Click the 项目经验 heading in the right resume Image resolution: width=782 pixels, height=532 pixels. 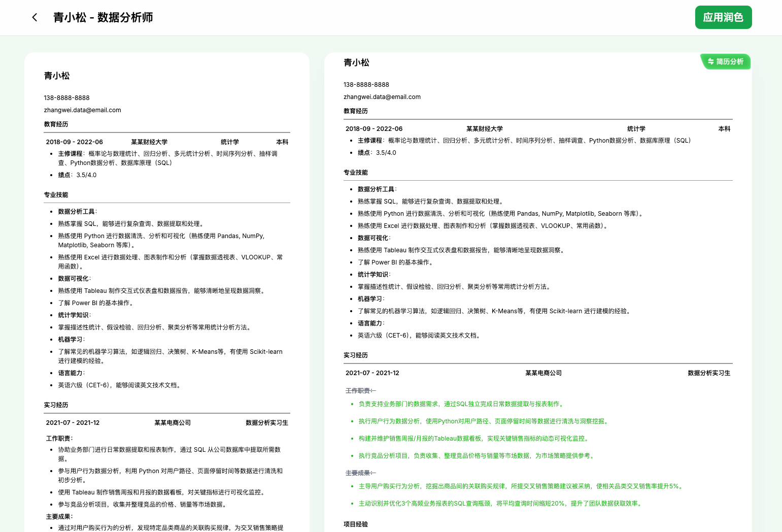click(x=355, y=524)
